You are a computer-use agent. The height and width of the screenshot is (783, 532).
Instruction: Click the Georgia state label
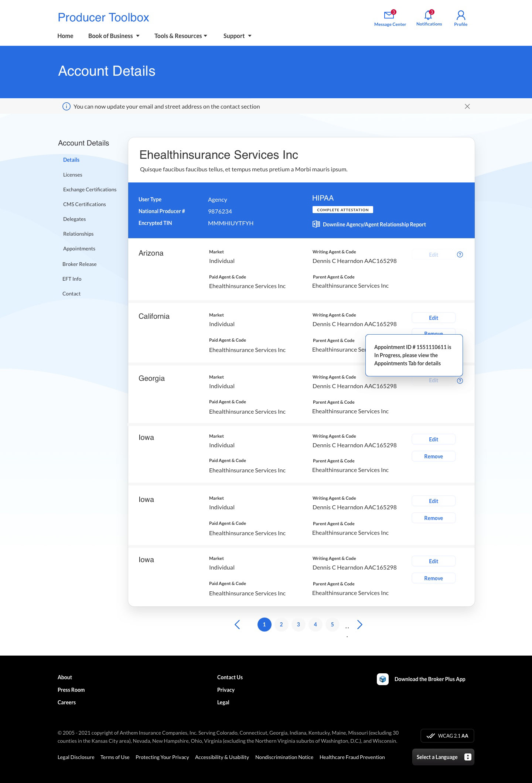point(151,378)
